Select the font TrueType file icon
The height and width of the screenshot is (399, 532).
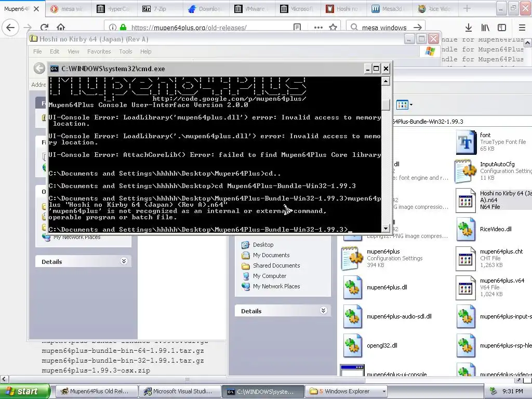tap(466, 142)
